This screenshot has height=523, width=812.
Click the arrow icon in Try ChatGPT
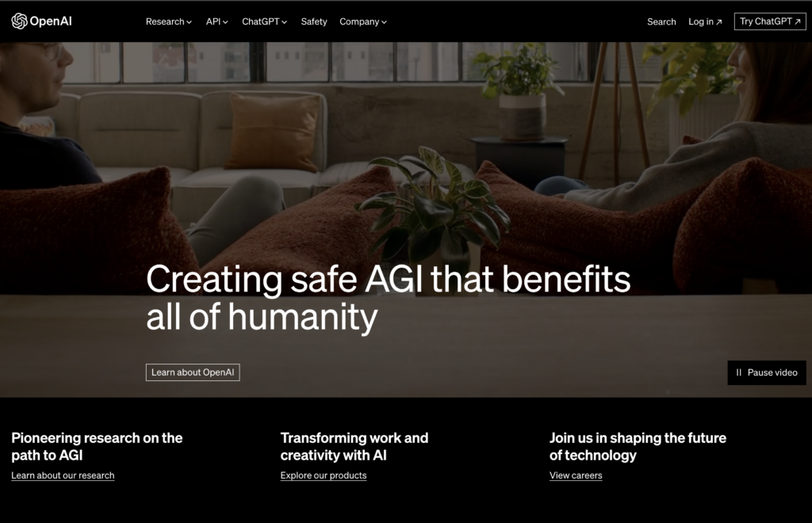[798, 21]
